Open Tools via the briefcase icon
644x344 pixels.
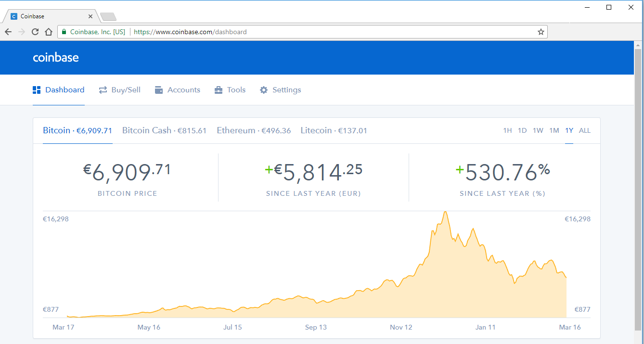point(219,90)
